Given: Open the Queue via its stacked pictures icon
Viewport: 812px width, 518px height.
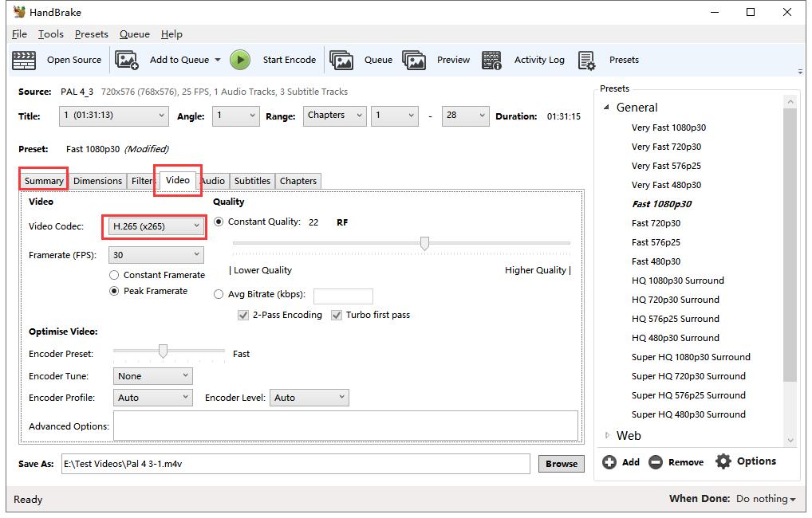Looking at the screenshot, I should point(341,60).
